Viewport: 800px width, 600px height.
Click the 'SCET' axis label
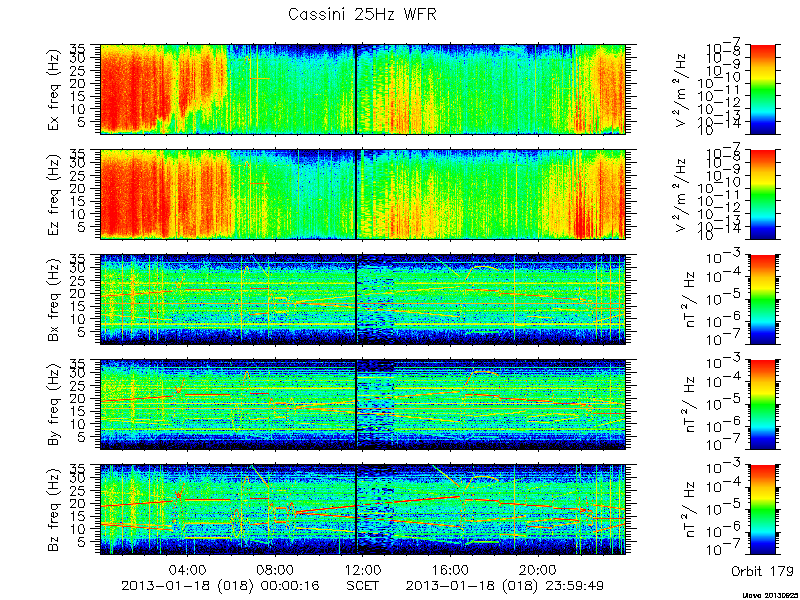(x=363, y=585)
